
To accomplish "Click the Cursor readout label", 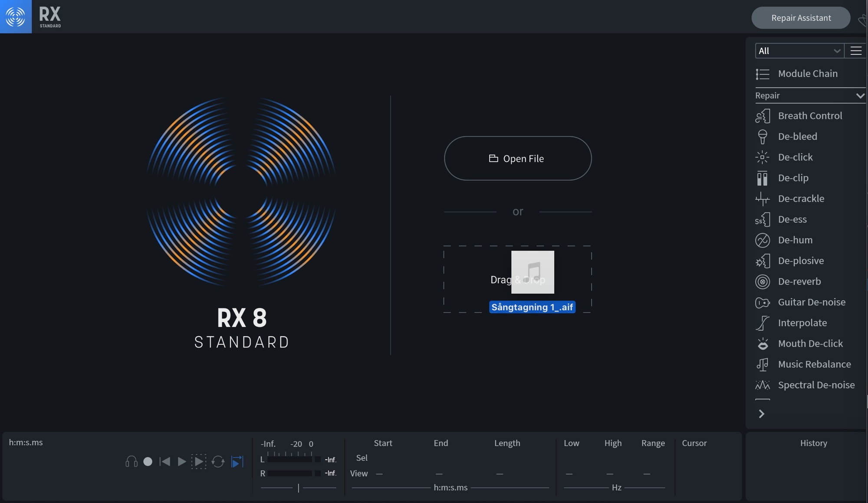I will click(x=694, y=443).
